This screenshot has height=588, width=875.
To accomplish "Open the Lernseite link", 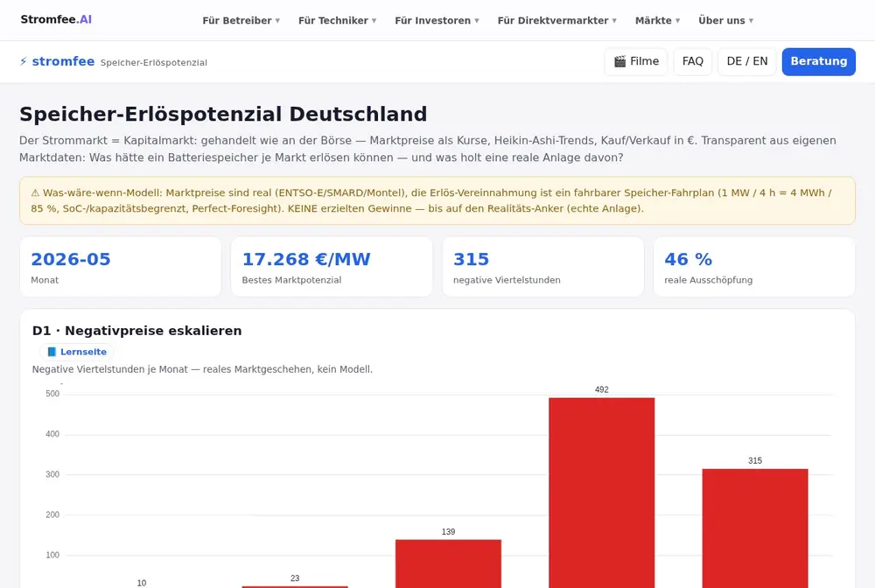I will click(x=76, y=352).
